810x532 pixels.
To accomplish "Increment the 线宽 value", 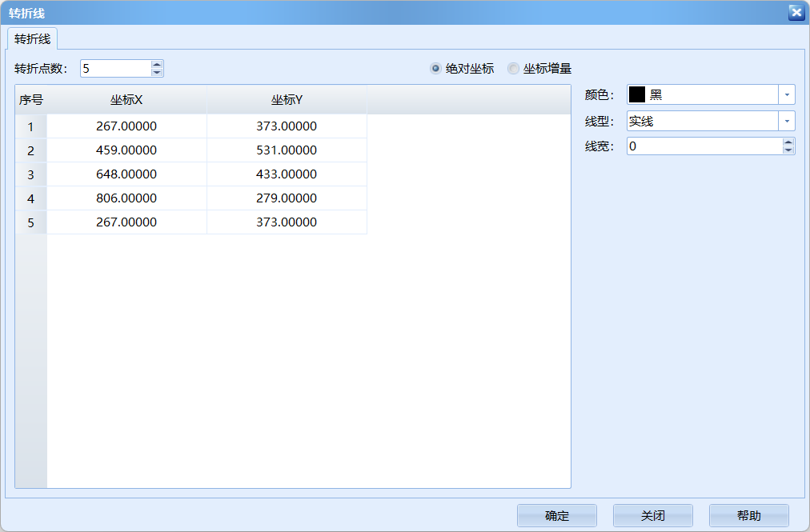I will coord(789,142).
